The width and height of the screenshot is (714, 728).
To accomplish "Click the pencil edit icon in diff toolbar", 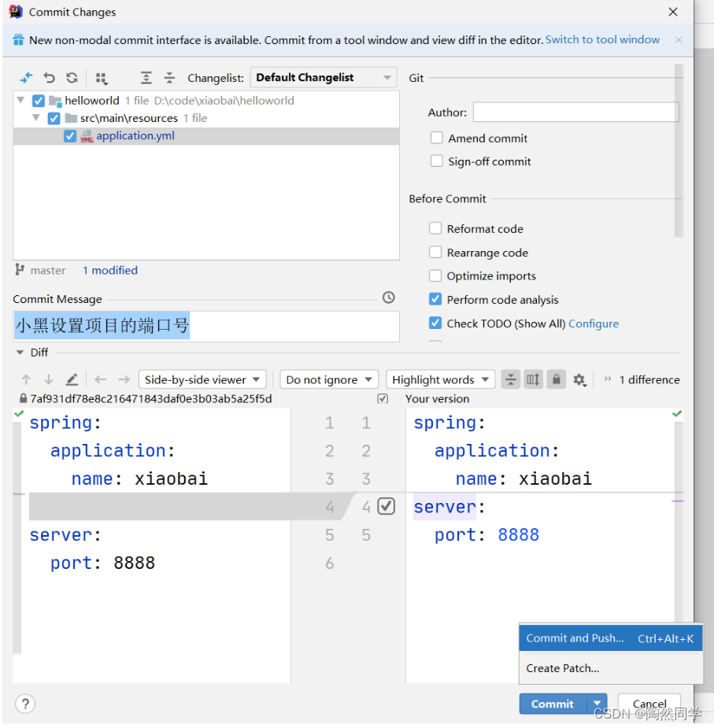I will (x=70, y=379).
